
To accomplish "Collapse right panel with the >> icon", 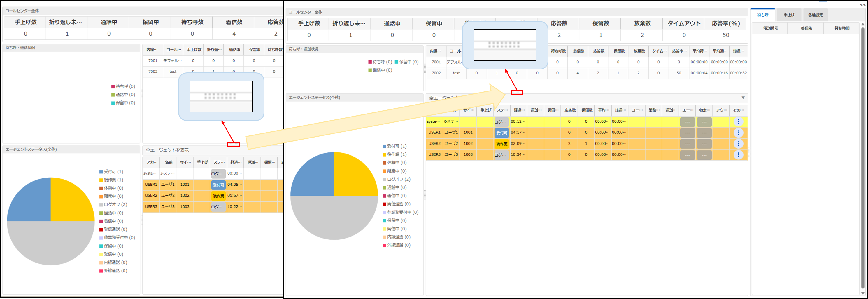I will pos(862,5).
